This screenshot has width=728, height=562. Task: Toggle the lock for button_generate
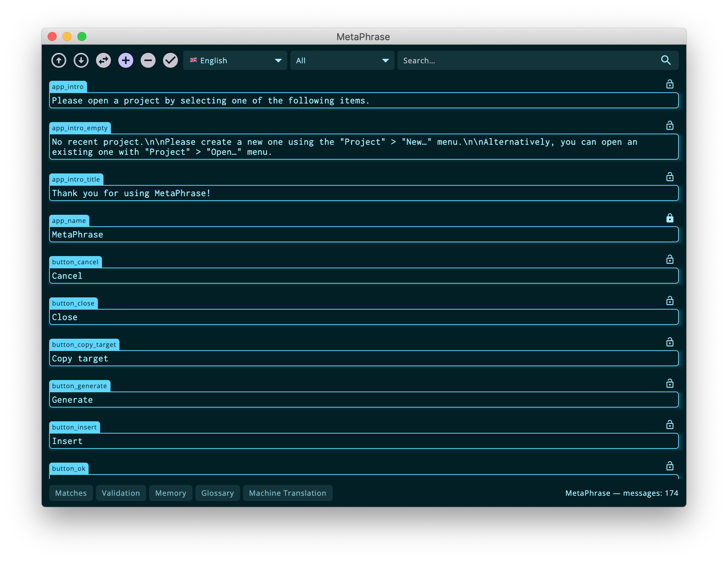point(670,383)
